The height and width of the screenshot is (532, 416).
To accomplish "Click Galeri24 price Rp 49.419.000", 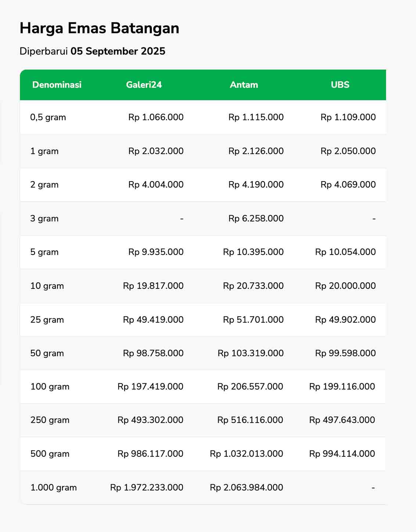I will [x=153, y=320].
